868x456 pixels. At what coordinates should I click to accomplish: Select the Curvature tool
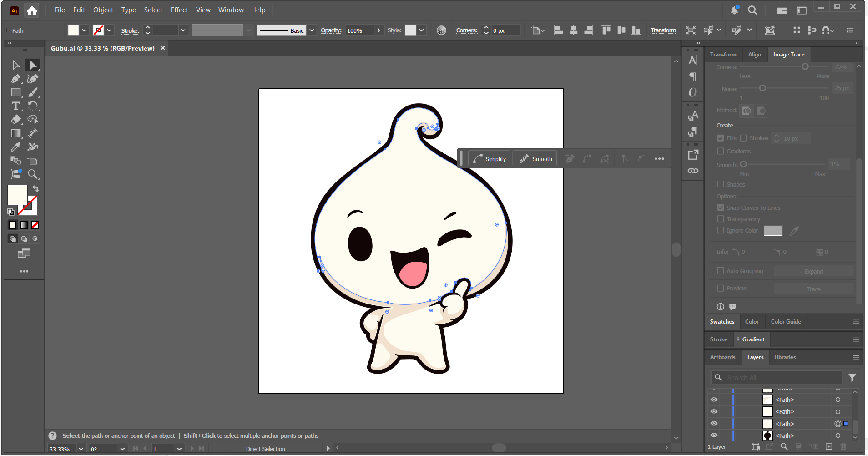tap(32, 79)
